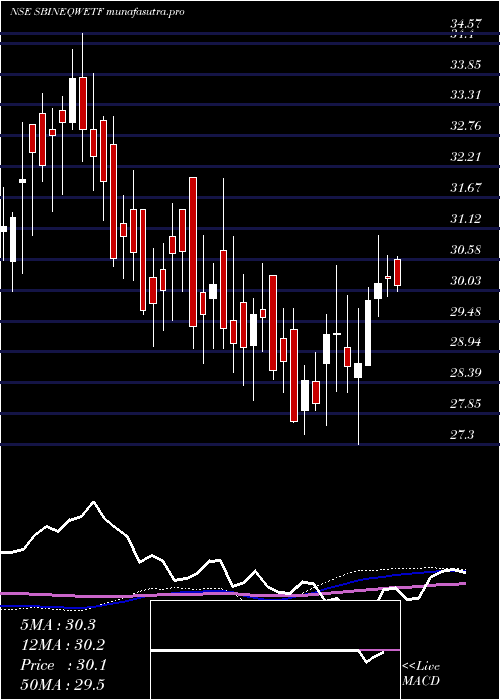Select the 30.03 price axis label
The height and width of the screenshot is (700, 500).
point(466,281)
